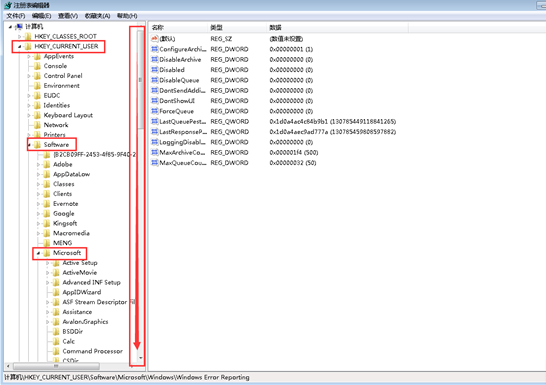The height and width of the screenshot is (385, 546).
Task: Select the Command Processor tree key
Action: [93, 351]
